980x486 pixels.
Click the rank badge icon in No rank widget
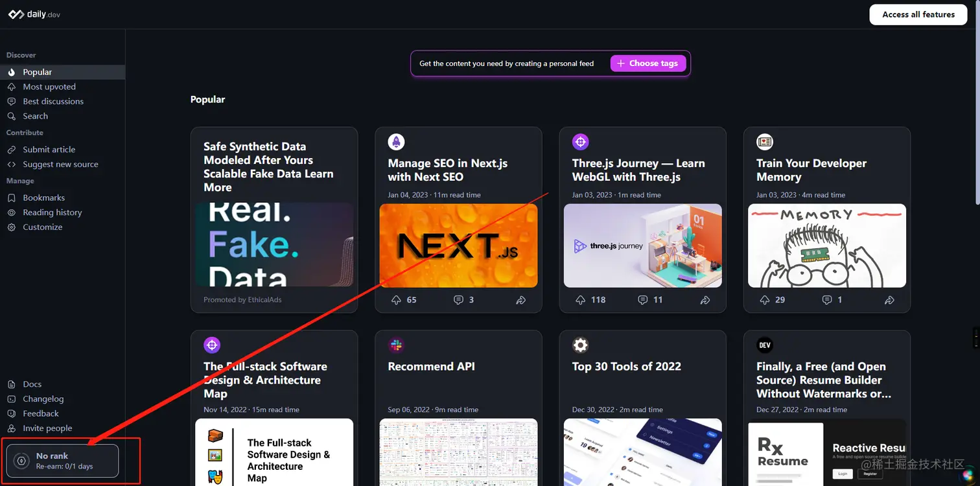pos(22,461)
